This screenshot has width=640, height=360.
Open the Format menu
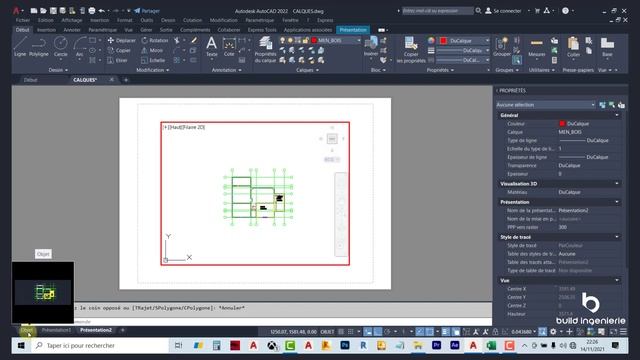point(124,20)
